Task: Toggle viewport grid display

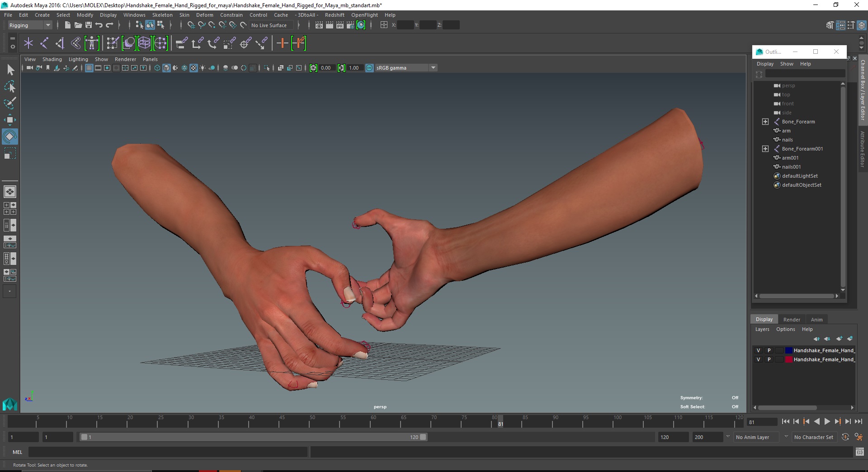Action: tap(89, 68)
